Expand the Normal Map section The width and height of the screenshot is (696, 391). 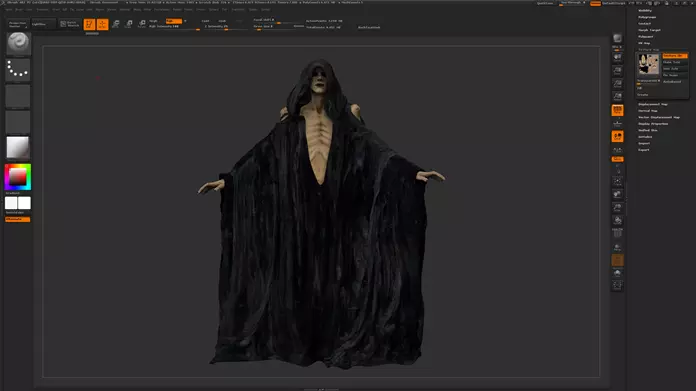[648, 111]
